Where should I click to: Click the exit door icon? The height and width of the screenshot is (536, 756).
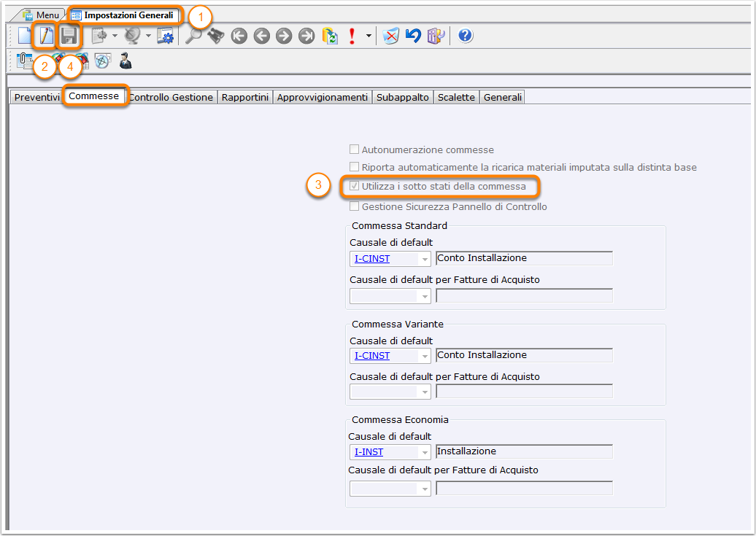pyautogui.click(x=436, y=36)
